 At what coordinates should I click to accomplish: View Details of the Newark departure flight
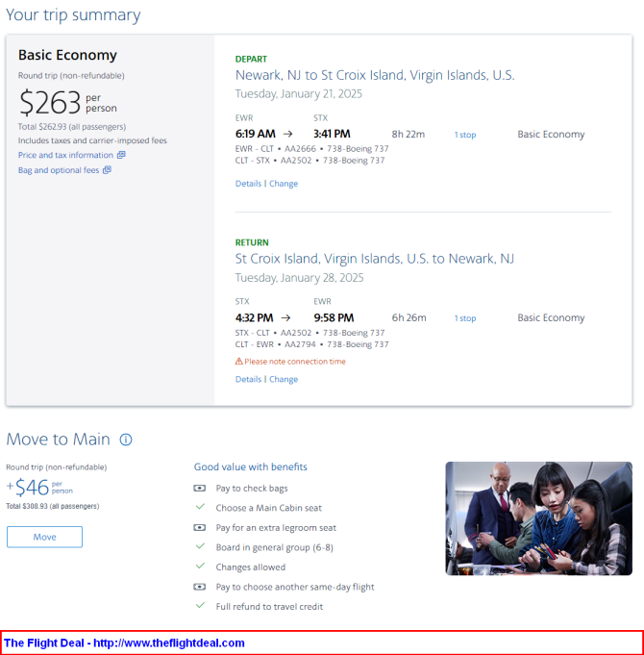pos(248,184)
